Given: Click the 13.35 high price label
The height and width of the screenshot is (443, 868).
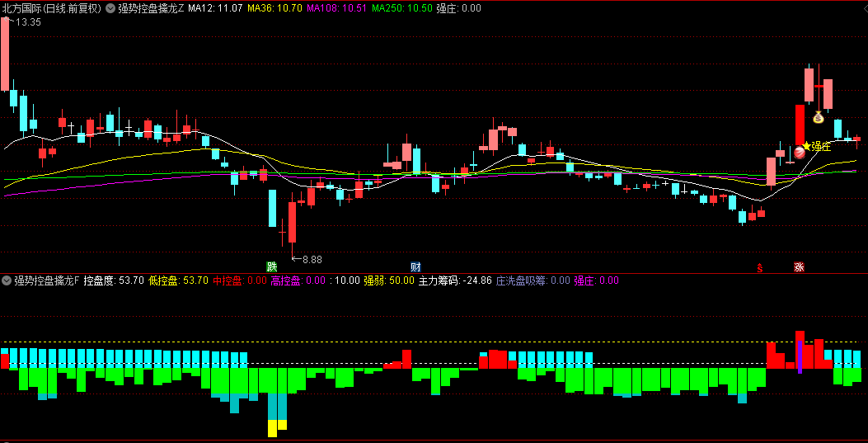Looking at the screenshot, I should pos(28,22).
